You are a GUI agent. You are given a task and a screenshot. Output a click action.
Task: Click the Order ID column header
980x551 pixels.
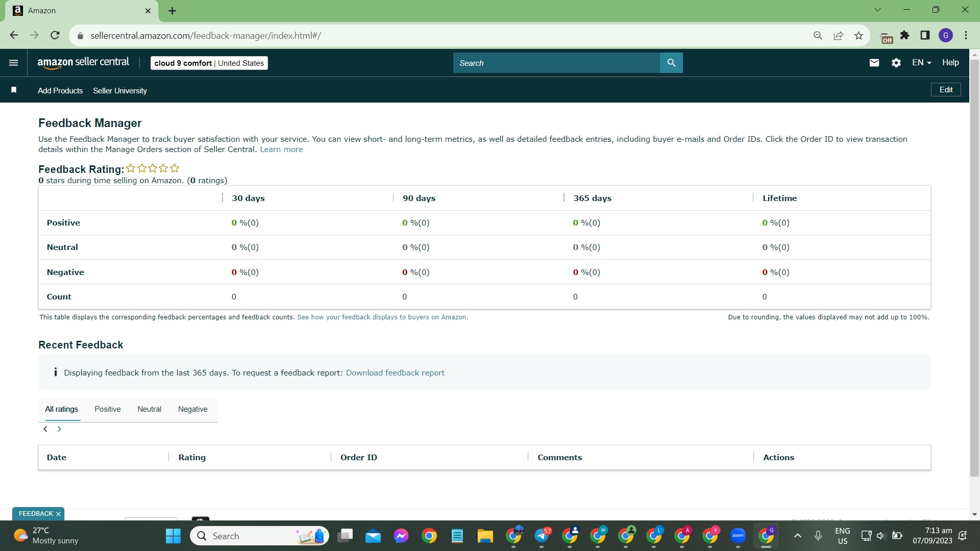[x=359, y=458]
